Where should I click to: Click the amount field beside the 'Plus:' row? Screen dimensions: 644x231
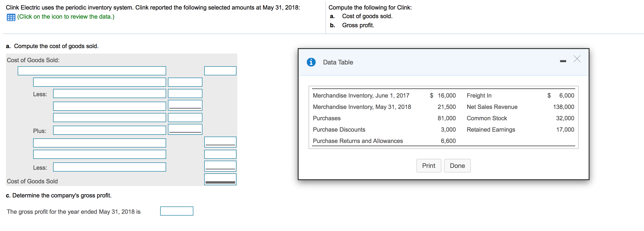(185, 129)
